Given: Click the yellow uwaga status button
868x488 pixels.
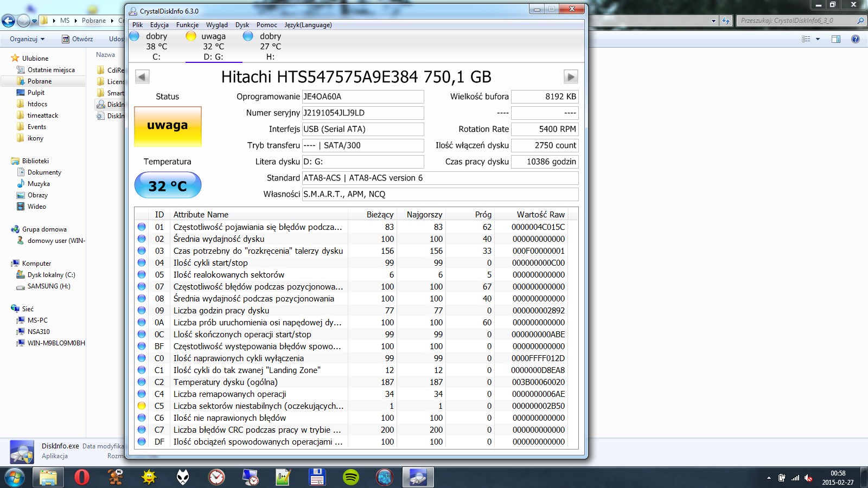Looking at the screenshot, I should [x=168, y=126].
